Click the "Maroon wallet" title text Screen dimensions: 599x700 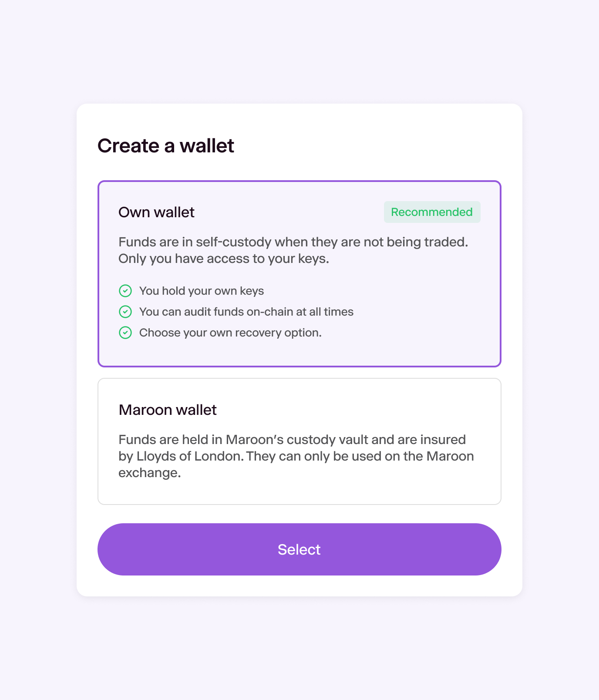click(168, 410)
